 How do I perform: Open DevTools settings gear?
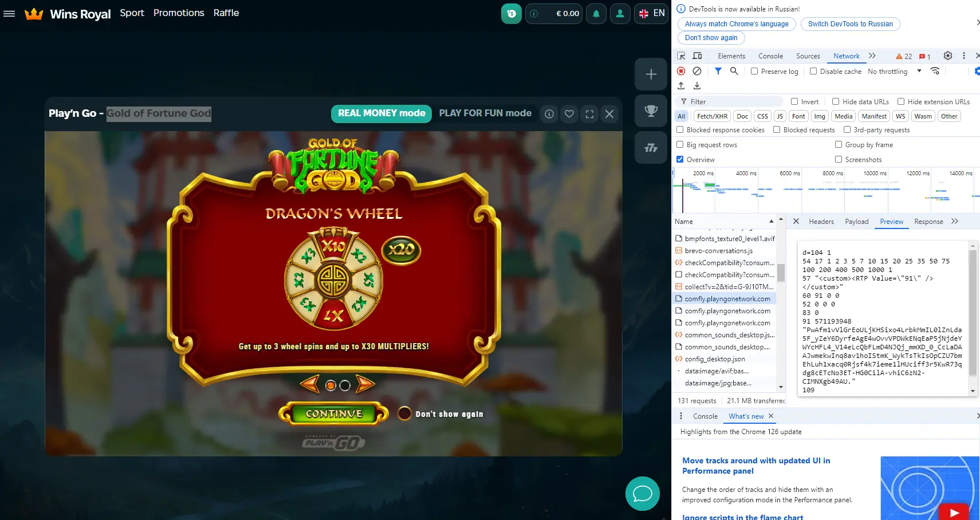point(948,56)
